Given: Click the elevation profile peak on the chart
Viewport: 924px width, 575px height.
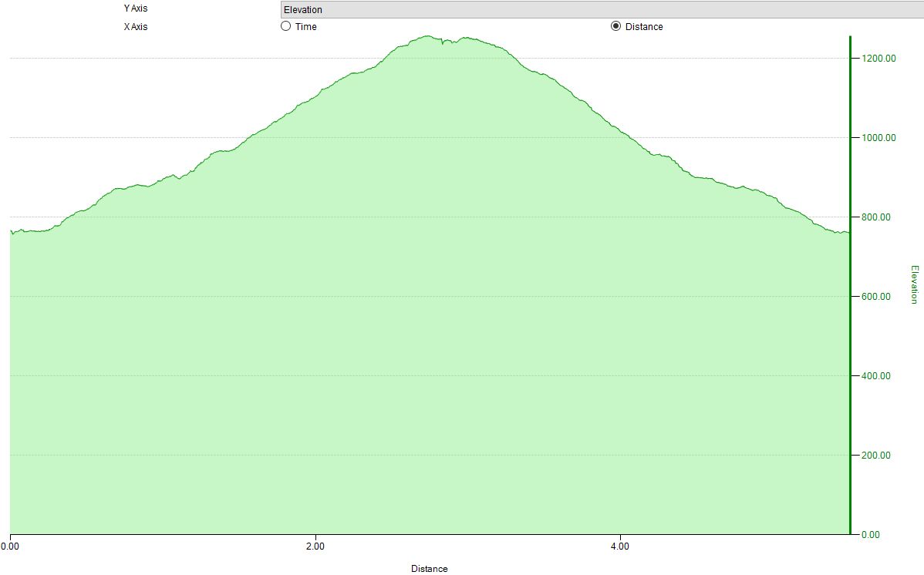Looking at the screenshot, I should point(428,36).
